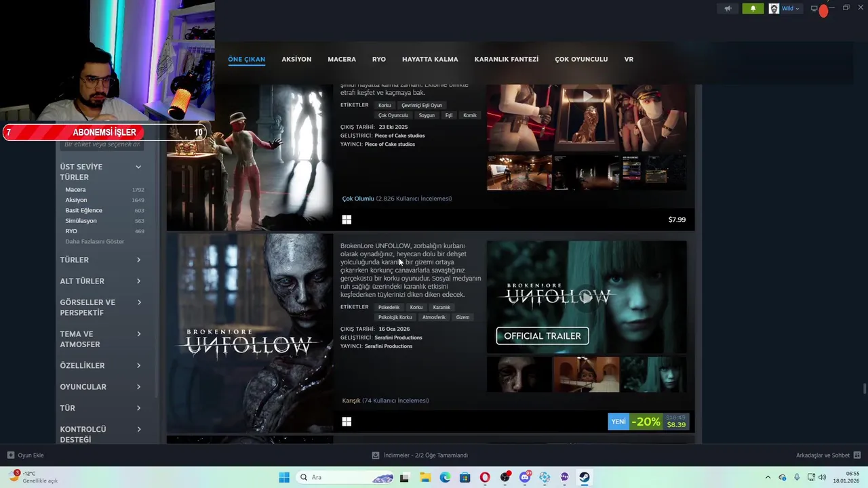
Task: Open Opera browser from taskbar
Action: point(485,477)
